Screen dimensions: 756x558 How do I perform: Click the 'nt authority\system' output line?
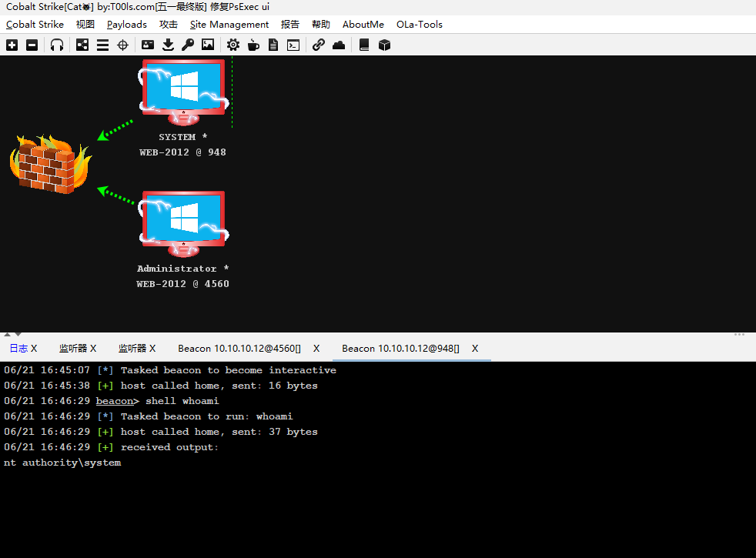[62, 463]
